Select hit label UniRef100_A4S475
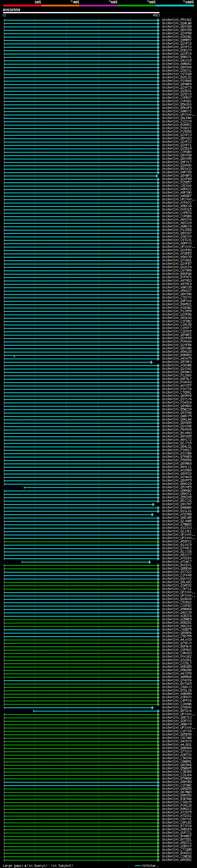The image size is (197, 868). [177, 358]
